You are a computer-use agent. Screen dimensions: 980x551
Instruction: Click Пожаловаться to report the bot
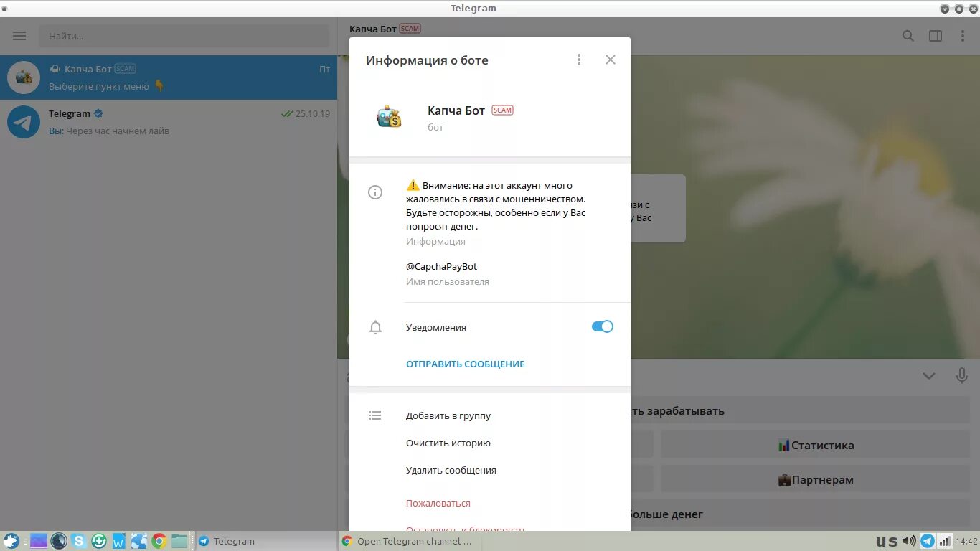(x=438, y=503)
